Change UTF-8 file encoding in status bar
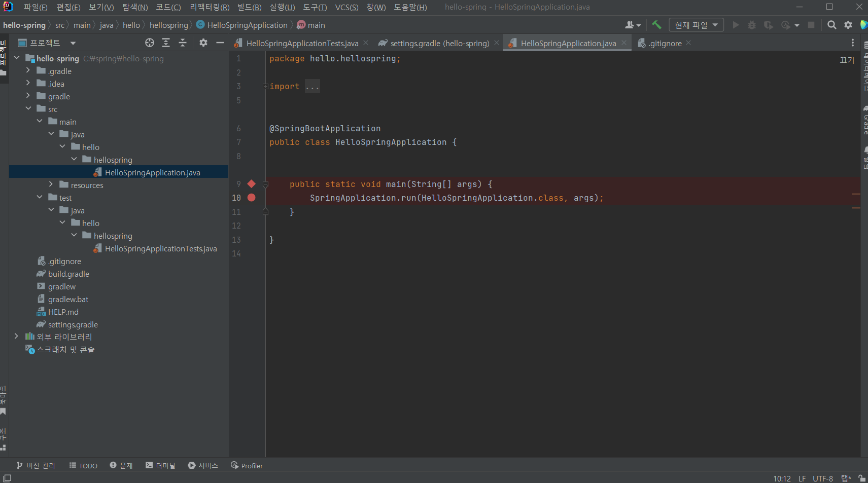 click(x=823, y=478)
